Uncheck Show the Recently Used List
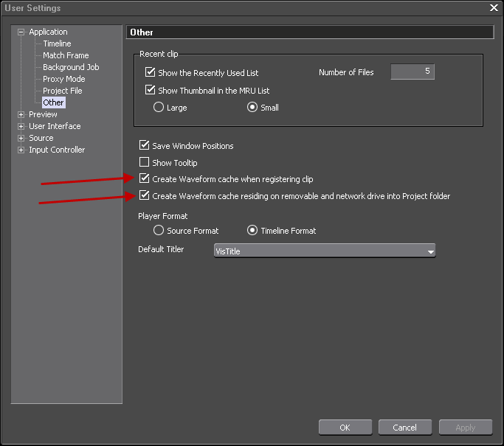Image resolution: width=504 pixels, height=446 pixels. click(151, 73)
